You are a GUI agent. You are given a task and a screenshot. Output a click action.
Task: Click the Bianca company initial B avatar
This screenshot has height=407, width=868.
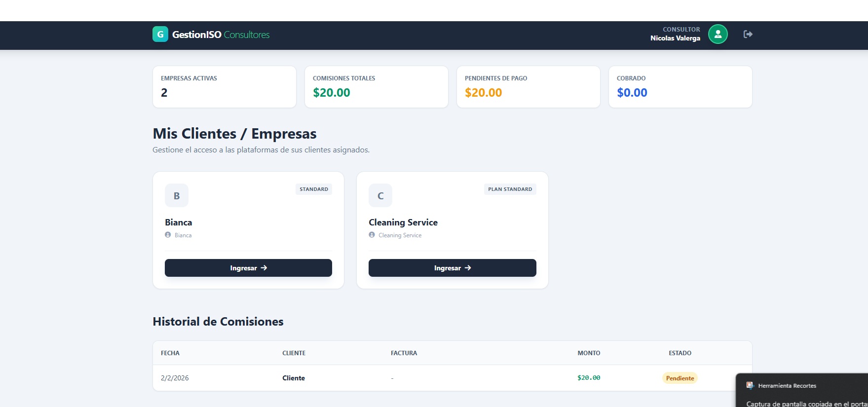(177, 196)
